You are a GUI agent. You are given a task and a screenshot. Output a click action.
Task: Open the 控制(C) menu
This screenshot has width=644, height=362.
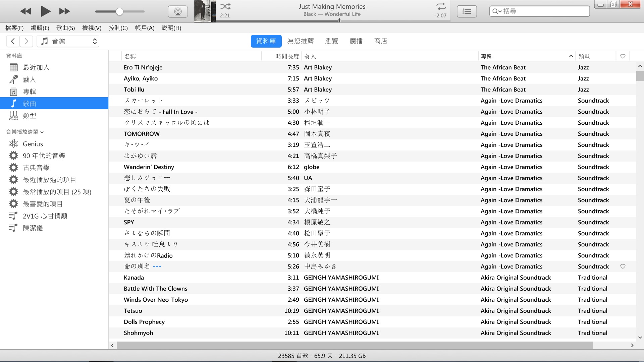coord(118,28)
